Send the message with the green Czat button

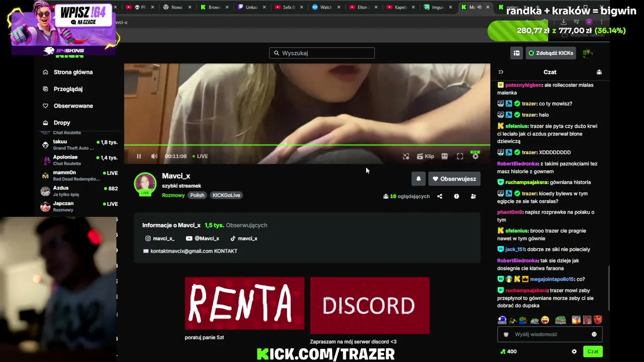(593, 351)
